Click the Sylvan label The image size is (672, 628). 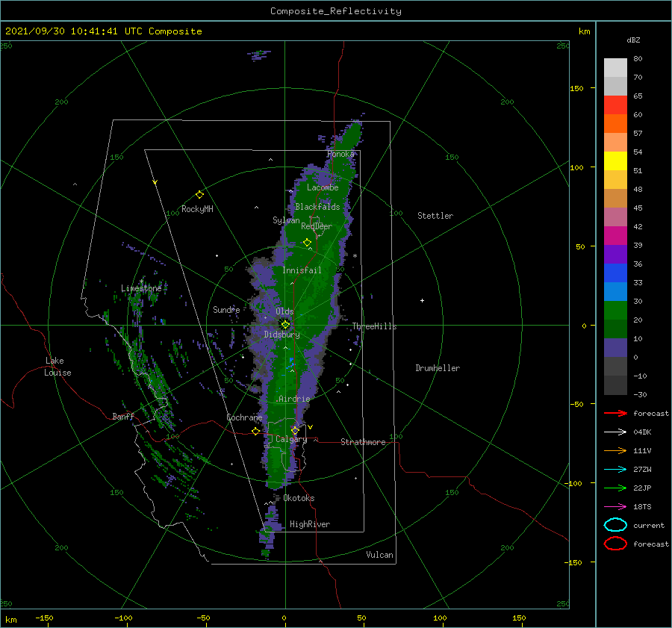(286, 220)
